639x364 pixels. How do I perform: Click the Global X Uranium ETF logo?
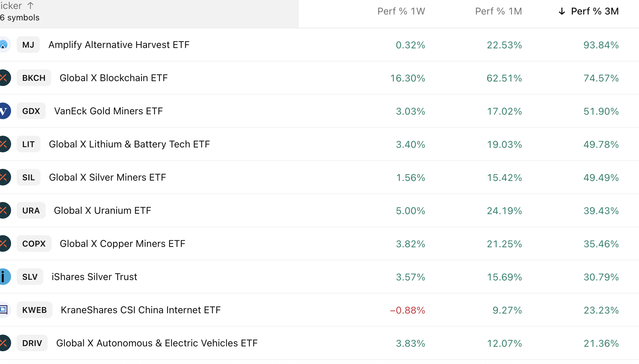5,210
